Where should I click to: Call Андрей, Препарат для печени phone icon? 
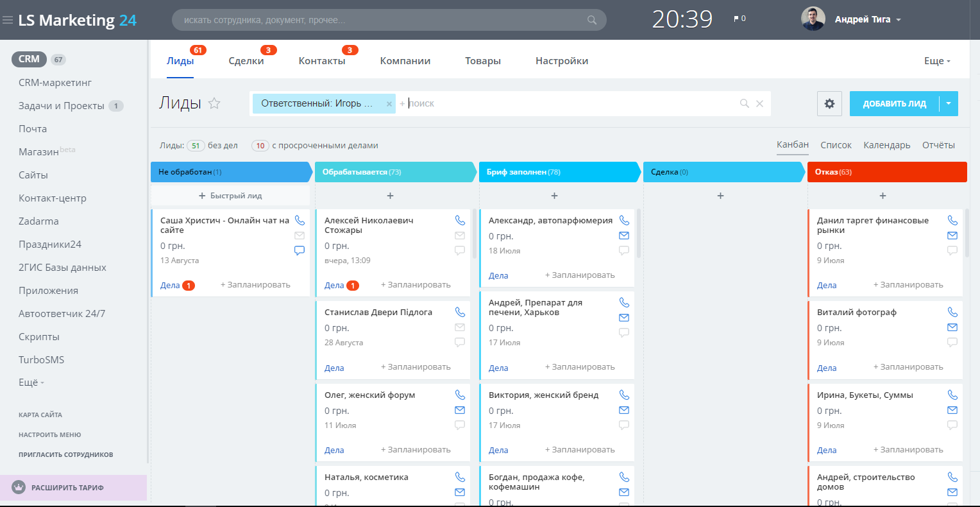pos(624,302)
